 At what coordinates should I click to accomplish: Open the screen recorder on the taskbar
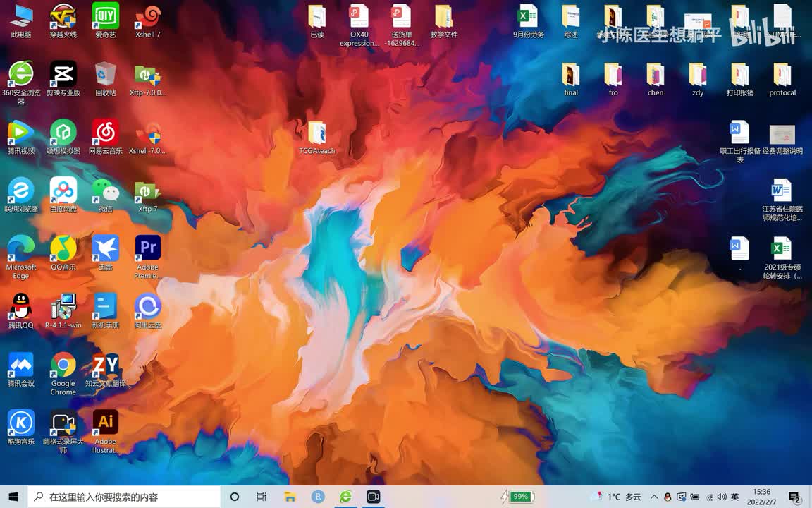point(374,497)
